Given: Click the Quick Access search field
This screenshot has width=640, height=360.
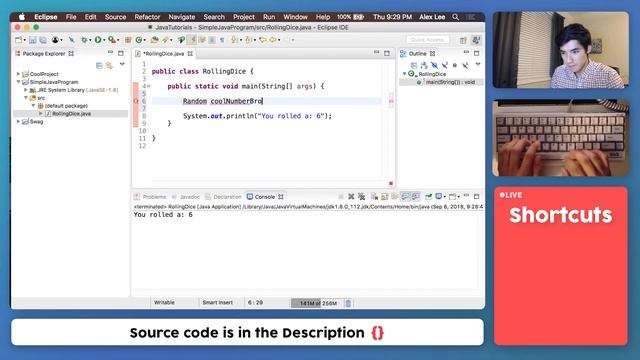Looking at the screenshot, I should click(427, 40).
